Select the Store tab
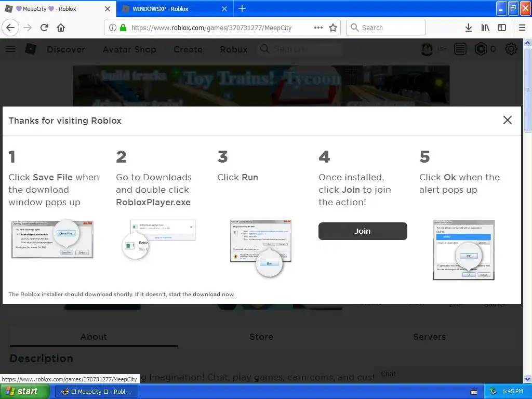This screenshot has height=399, width=532. pos(261,337)
